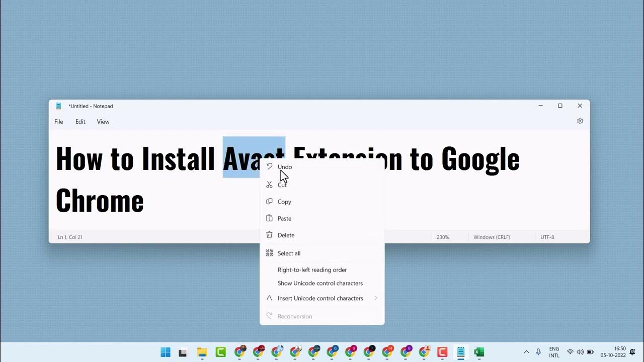Switch to Notepad on the taskbar
The height and width of the screenshot is (362, 644).
pos(460,352)
